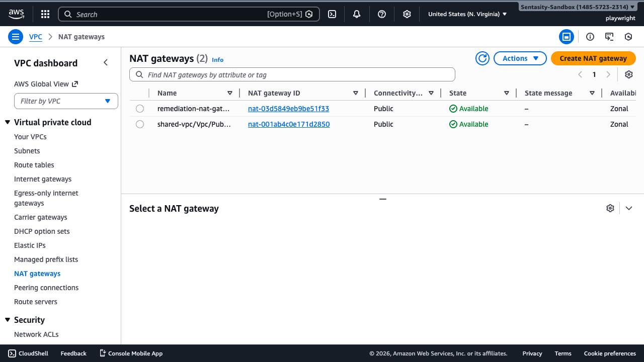
Task: Open NAT gateway nat-03d5849eb9be51f33 details
Action: click(288, 108)
